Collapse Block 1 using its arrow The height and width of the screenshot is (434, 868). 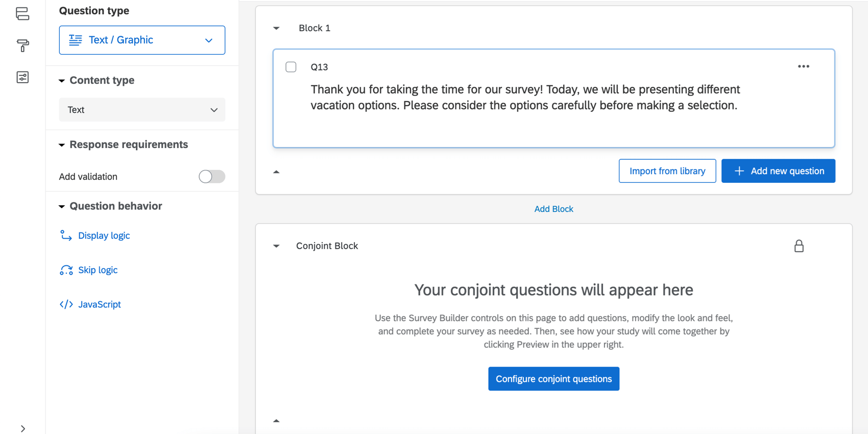276,28
